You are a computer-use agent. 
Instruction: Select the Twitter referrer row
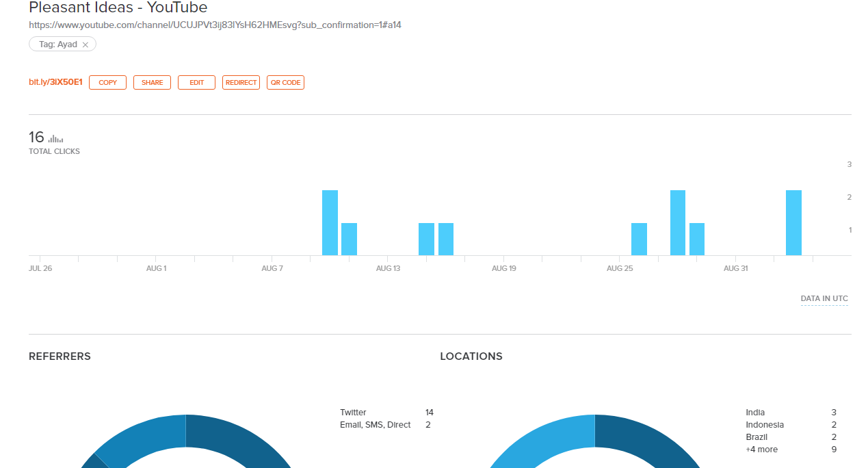pos(386,413)
